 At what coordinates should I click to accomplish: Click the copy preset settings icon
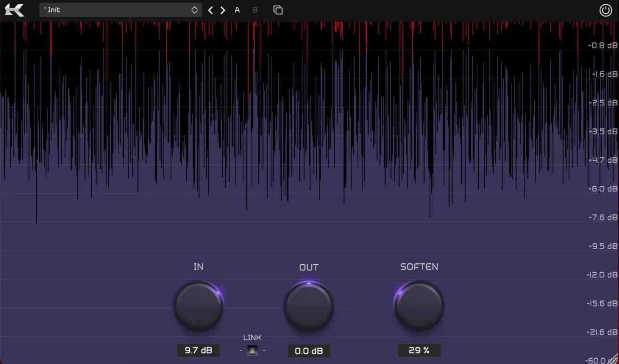click(278, 9)
